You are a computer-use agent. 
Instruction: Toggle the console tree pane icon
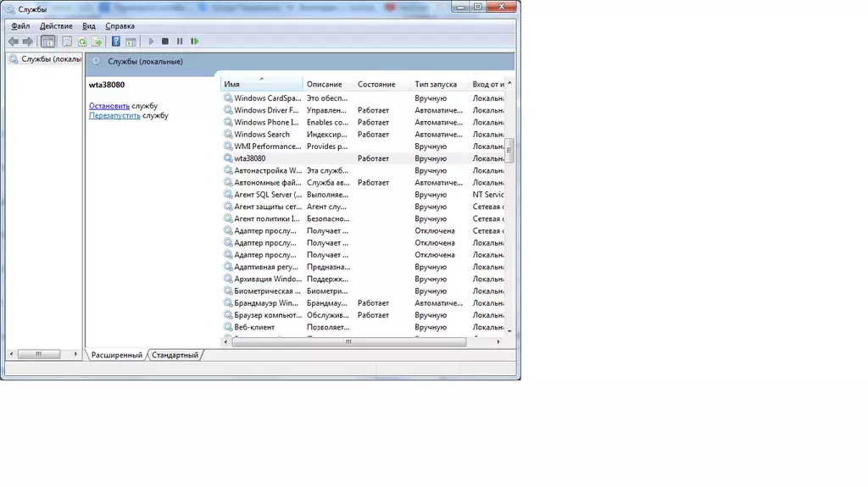click(48, 42)
